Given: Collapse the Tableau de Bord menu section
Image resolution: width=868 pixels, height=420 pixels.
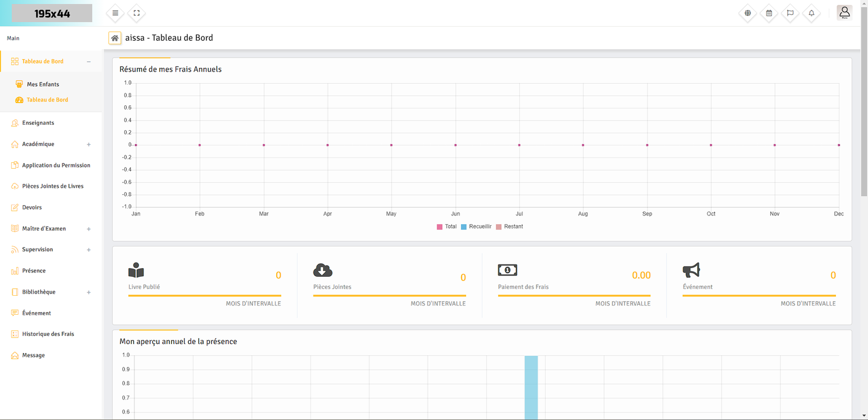Looking at the screenshot, I should click(88, 61).
